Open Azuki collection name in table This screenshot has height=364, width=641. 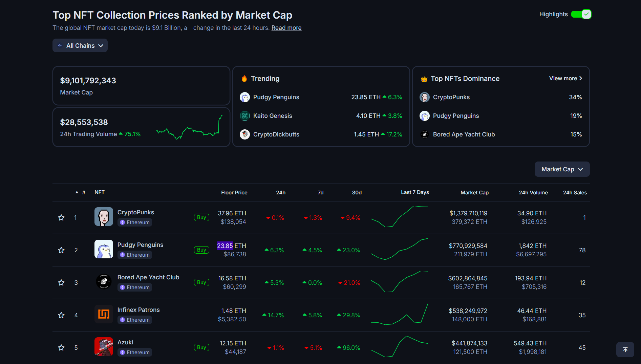pyautogui.click(x=125, y=342)
